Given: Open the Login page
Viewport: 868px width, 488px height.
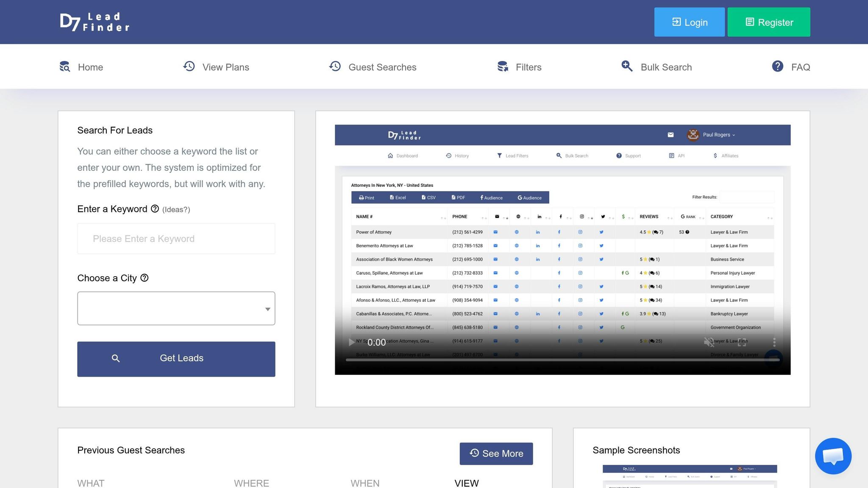Looking at the screenshot, I should point(689,22).
